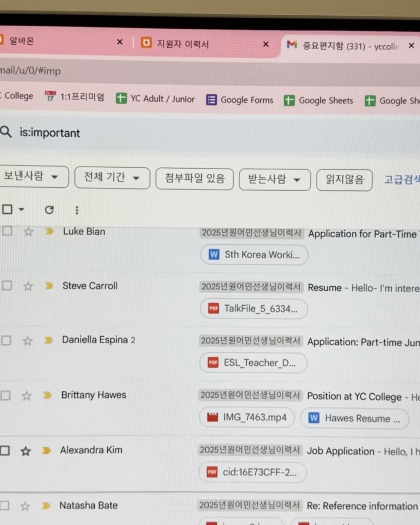Expand the select-all dropdown arrow

coord(21,210)
